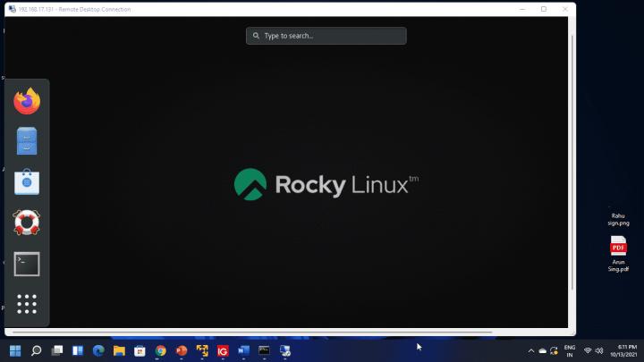Launch Microsoft Edge from taskbar
644x362 pixels.
[98, 350]
